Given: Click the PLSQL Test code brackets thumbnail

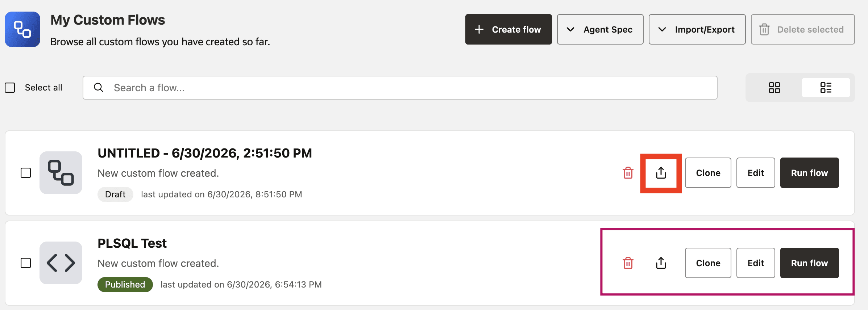Looking at the screenshot, I should coord(61,263).
